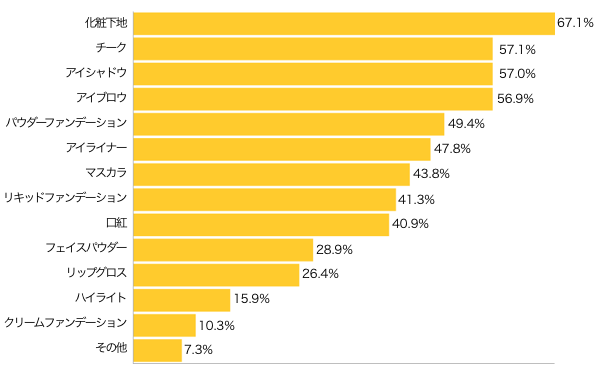Select the アイブロウ bar

(313, 99)
